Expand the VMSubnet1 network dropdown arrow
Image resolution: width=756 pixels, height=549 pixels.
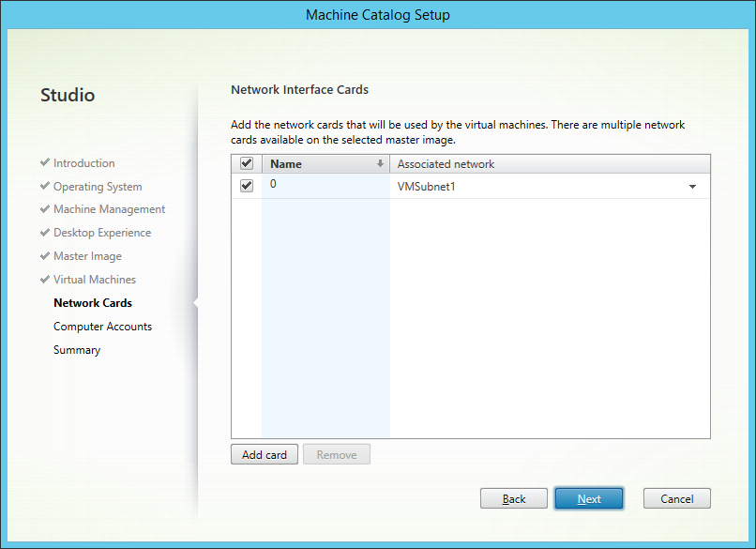pyautogui.click(x=692, y=187)
